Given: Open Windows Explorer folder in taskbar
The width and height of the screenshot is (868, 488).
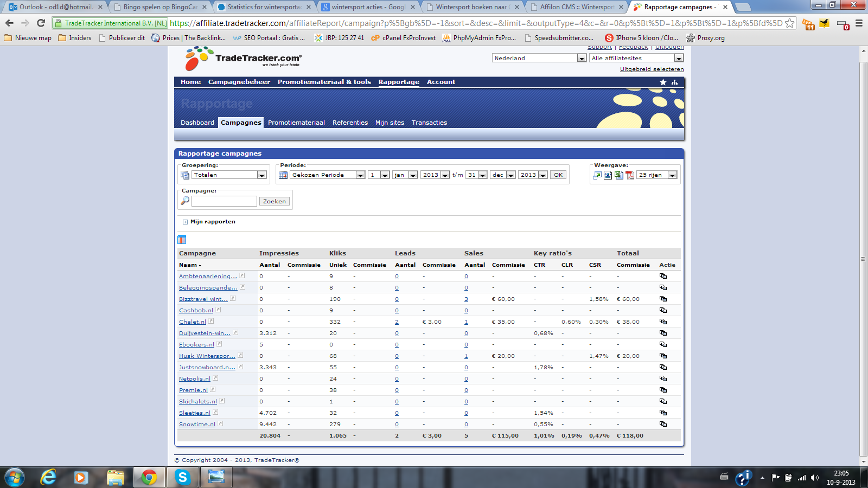Looking at the screenshot, I should pyautogui.click(x=115, y=477).
